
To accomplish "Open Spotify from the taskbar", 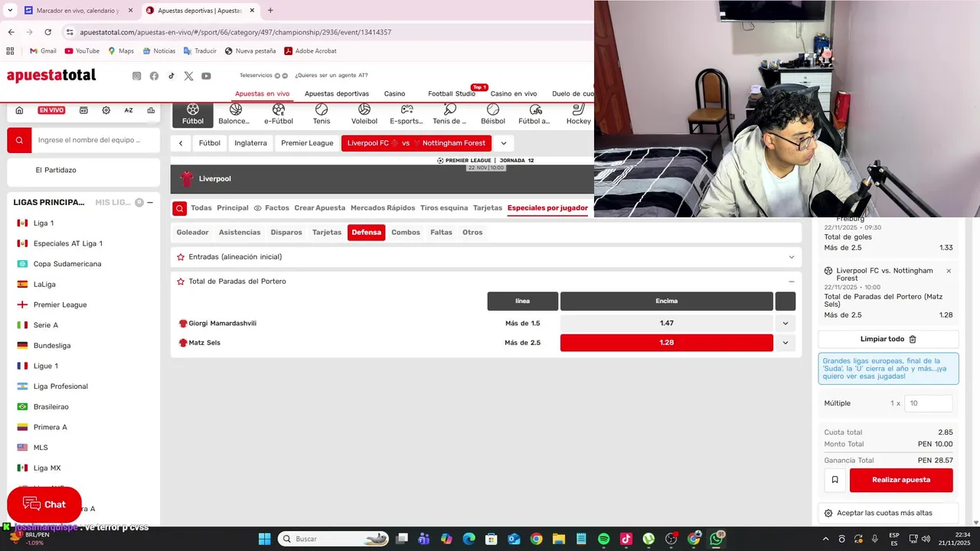I will pyautogui.click(x=603, y=539).
